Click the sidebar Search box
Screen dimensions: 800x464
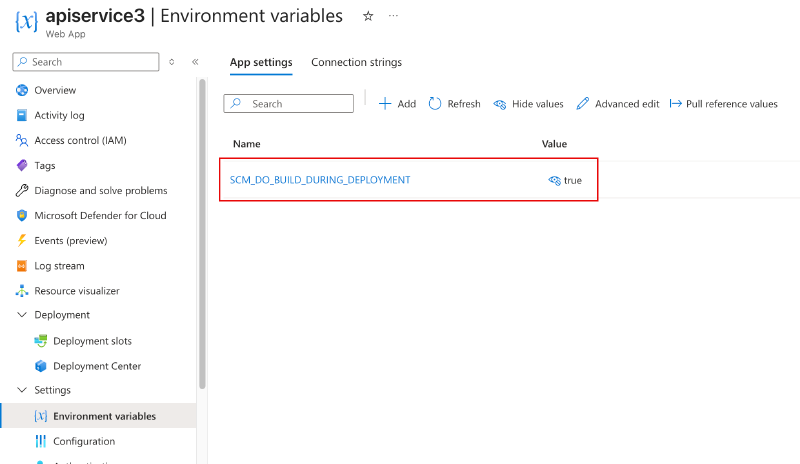coord(86,62)
